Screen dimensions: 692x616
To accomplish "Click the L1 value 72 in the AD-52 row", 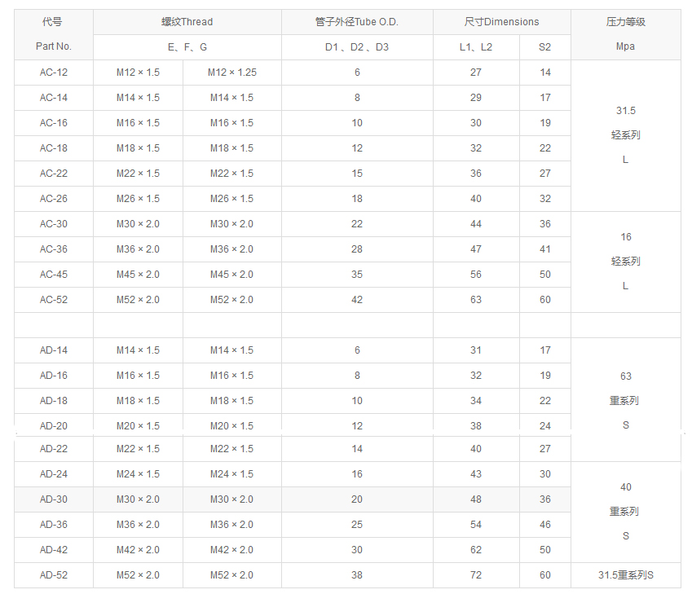I will 476,575.
